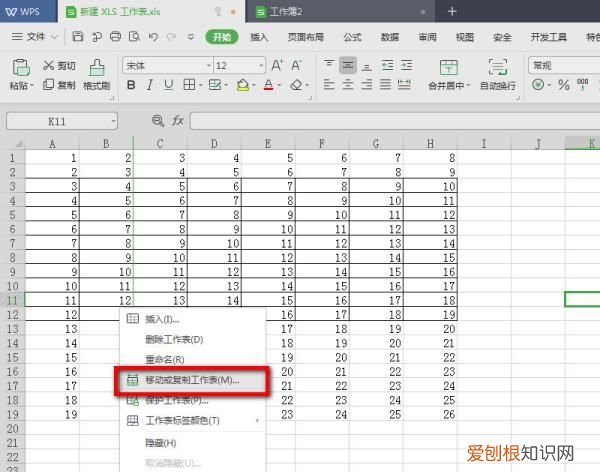Switch to 审阅 ribbon tab
Viewport: 600px width, 472px height.
click(x=427, y=37)
